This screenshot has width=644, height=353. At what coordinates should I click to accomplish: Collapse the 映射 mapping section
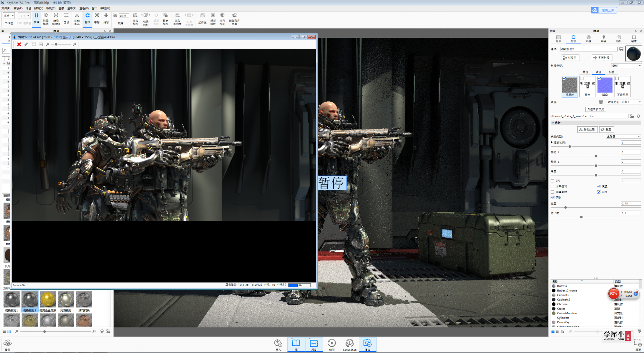pos(553,123)
